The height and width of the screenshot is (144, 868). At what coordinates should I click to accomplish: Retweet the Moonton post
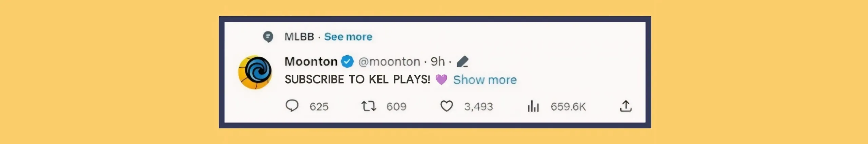[369, 106]
